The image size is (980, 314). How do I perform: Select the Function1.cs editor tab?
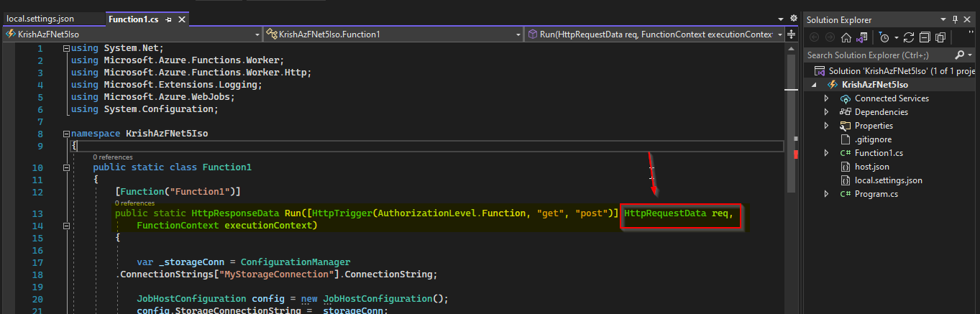click(134, 19)
